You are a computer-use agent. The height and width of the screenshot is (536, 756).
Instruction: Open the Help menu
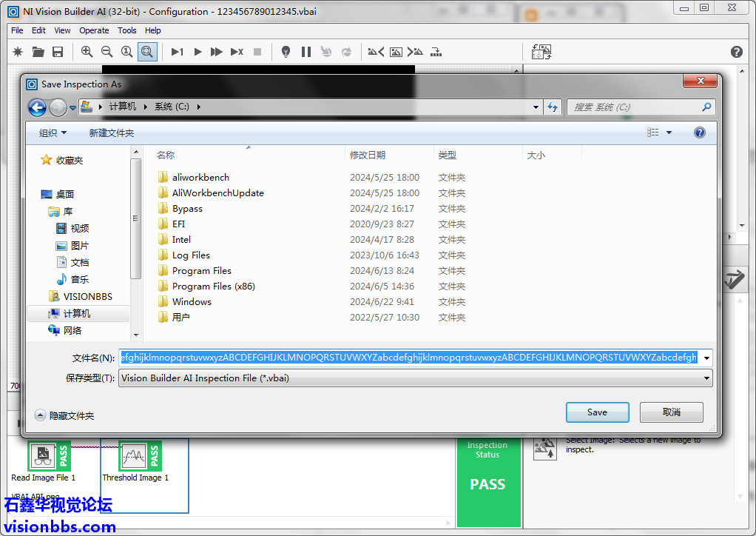153,30
